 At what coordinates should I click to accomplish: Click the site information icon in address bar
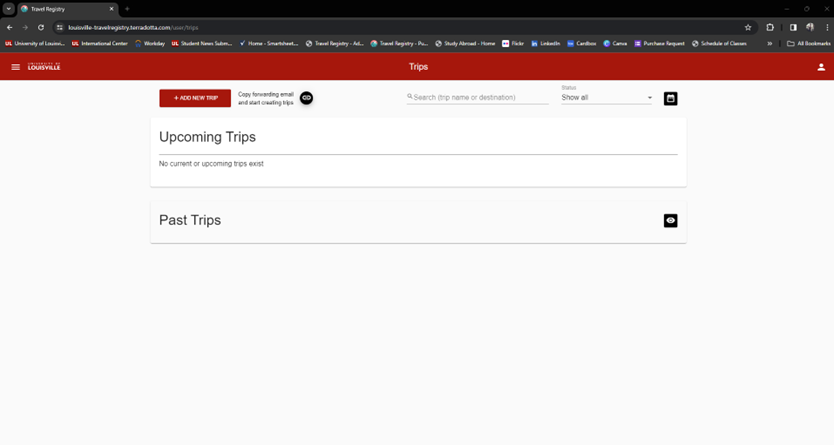pyautogui.click(x=60, y=28)
